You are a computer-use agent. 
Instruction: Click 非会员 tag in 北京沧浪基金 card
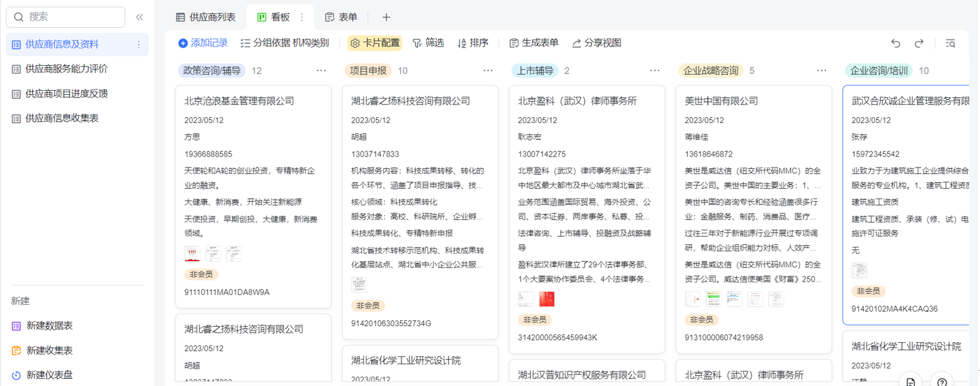201,275
